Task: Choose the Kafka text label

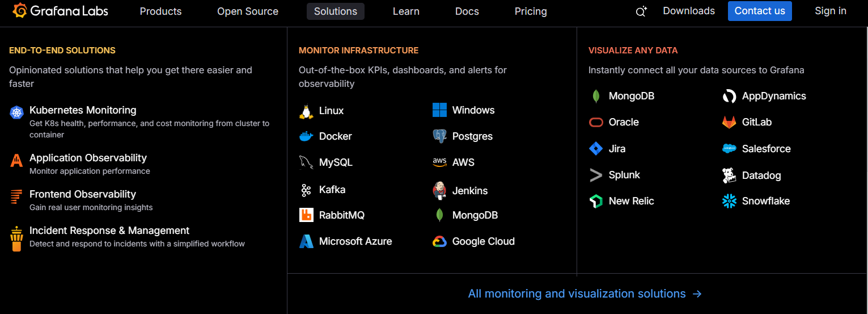Action: [332, 190]
